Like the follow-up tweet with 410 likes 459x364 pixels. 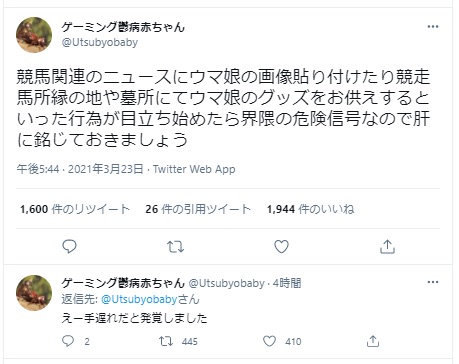[x=269, y=341]
